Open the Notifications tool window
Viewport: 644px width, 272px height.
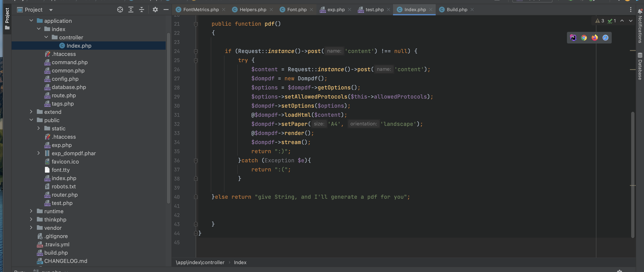point(640,26)
